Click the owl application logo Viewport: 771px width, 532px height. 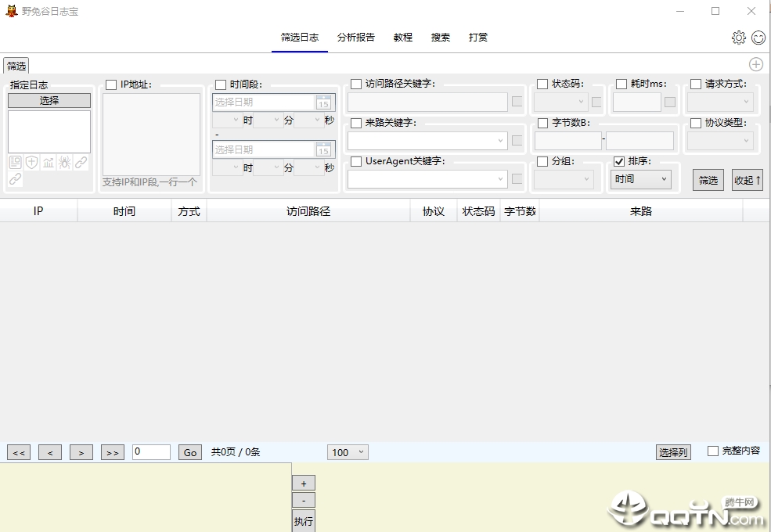click(x=11, y=11)
